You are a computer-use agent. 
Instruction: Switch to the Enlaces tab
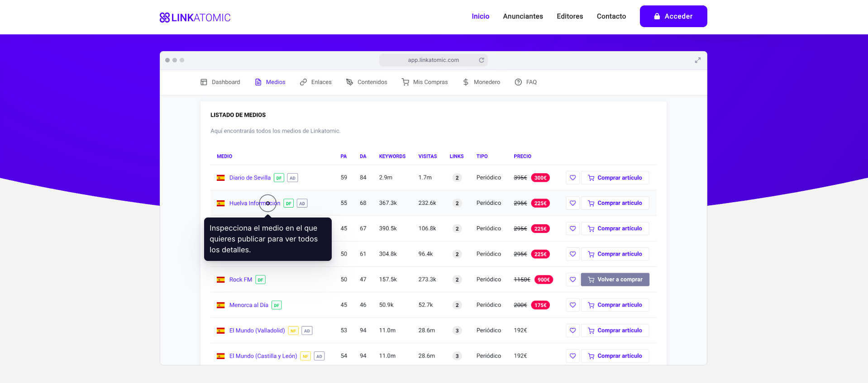point(316,82)
